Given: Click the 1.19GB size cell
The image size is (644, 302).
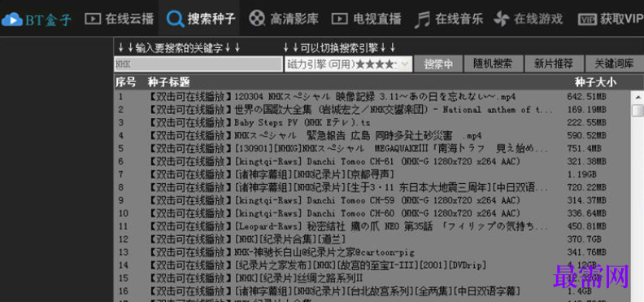Looking at the screenshot, I should coord(581,175).
